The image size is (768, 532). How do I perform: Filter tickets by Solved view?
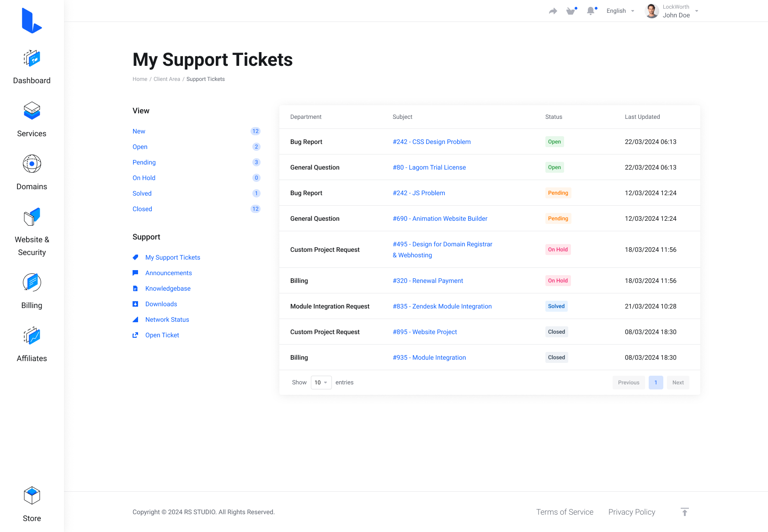pos(142,193)
